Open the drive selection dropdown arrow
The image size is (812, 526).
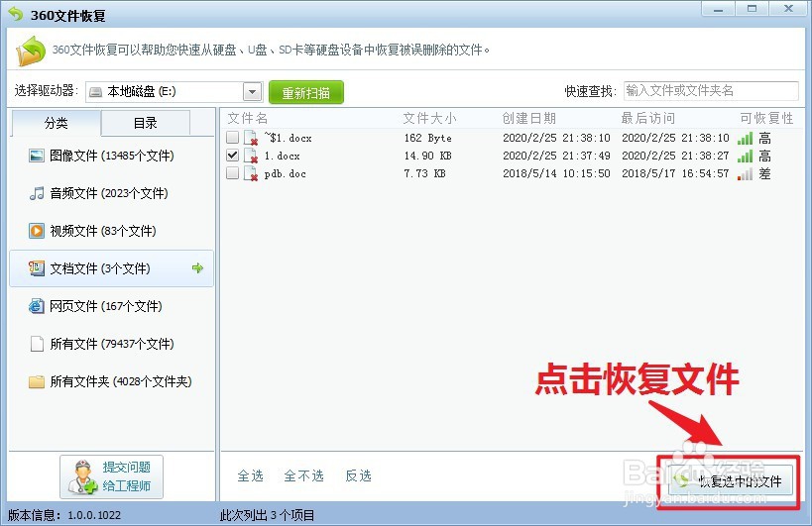tap(252, 92)
